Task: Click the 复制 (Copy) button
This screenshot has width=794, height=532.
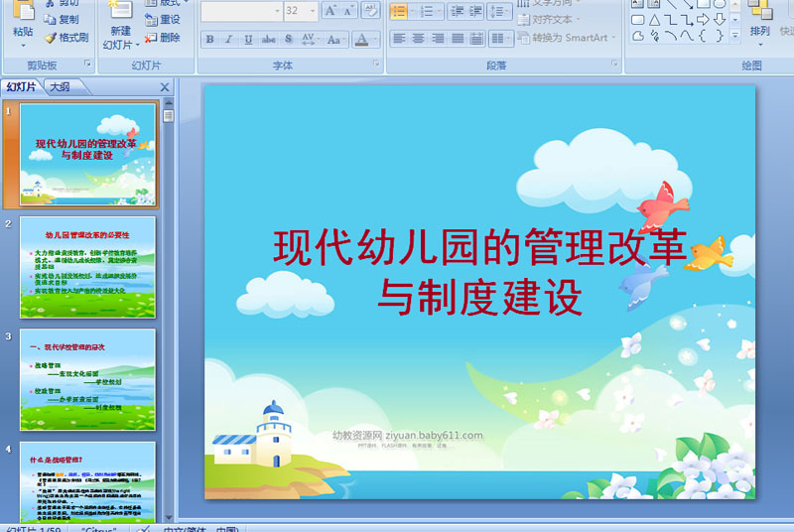Action: click(x=61, y=19)
